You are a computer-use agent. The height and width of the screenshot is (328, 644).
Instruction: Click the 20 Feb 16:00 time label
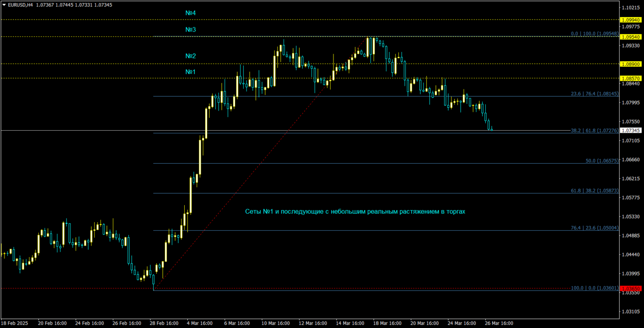[x=52, y=324]
